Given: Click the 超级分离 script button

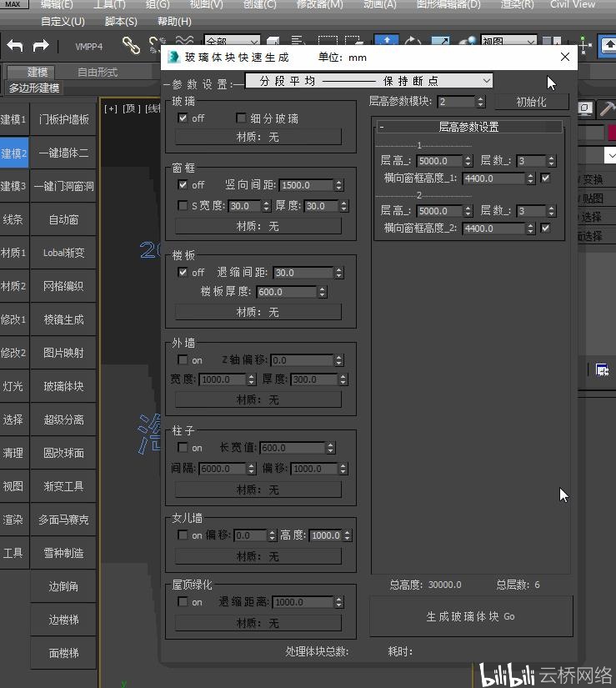Looking at the screenshot, I should pyautogui.click(x=63, y=419).
